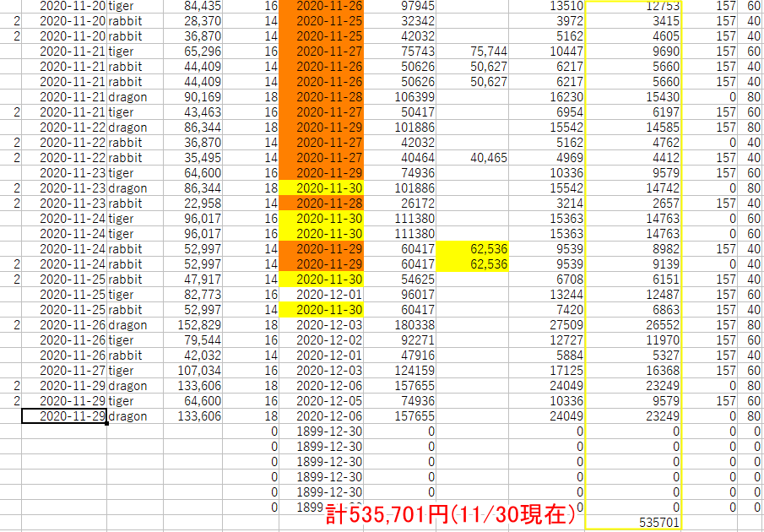This screenshot has width=764, height=532.
Task: Click the cell with value 2657
Action: coord(633,204)
